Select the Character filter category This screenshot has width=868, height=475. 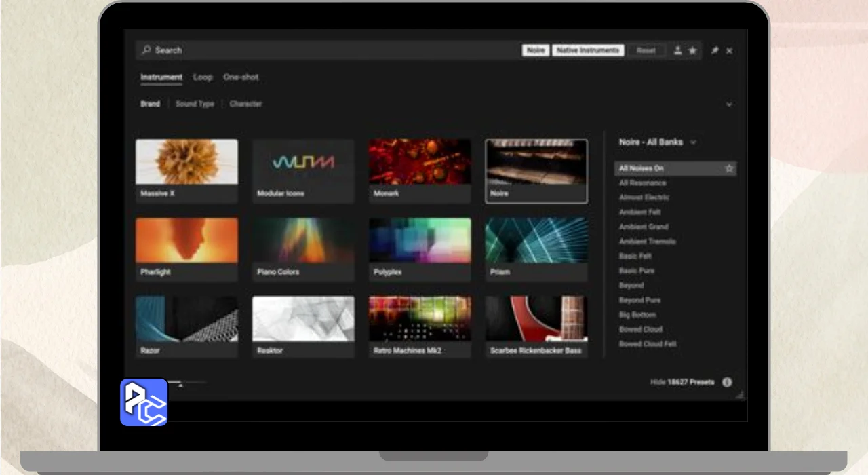click(245, 104)
